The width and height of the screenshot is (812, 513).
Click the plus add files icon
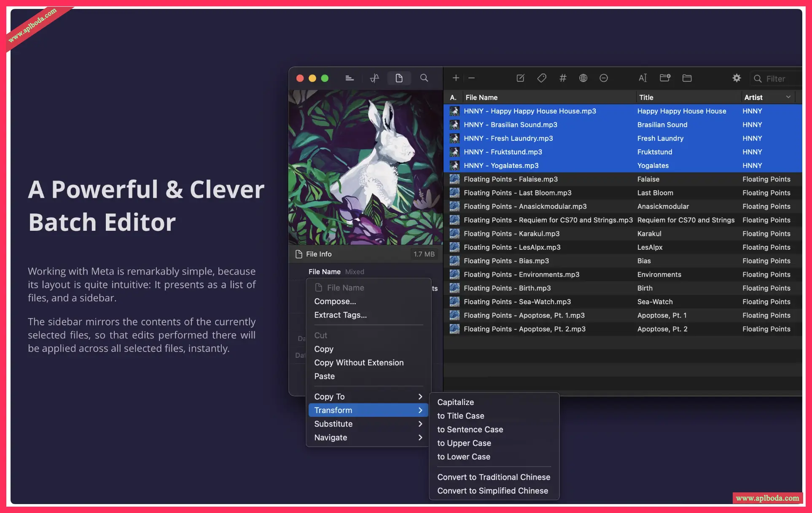pyautogui.click(x=456, y=78)
